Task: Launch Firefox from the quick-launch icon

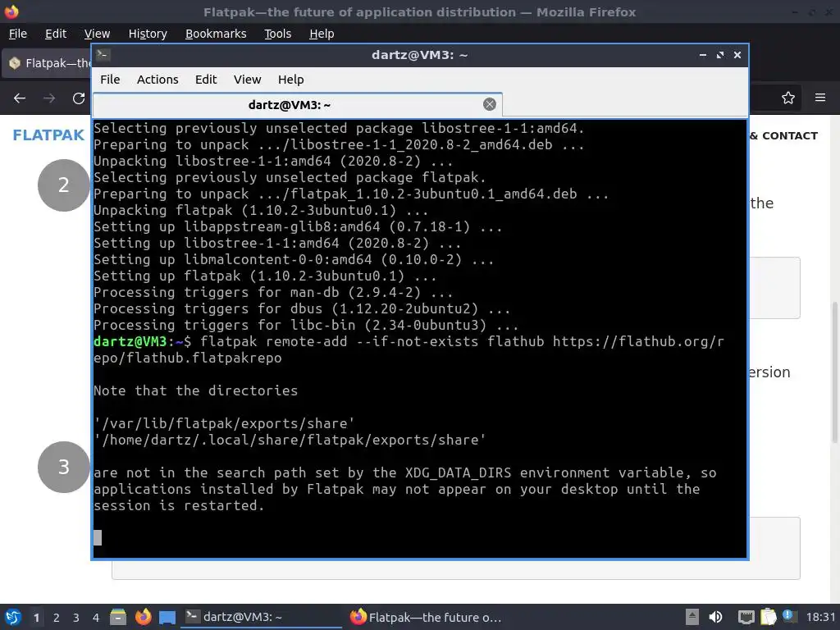Action: pyautogui.click(x=143, y=617)
